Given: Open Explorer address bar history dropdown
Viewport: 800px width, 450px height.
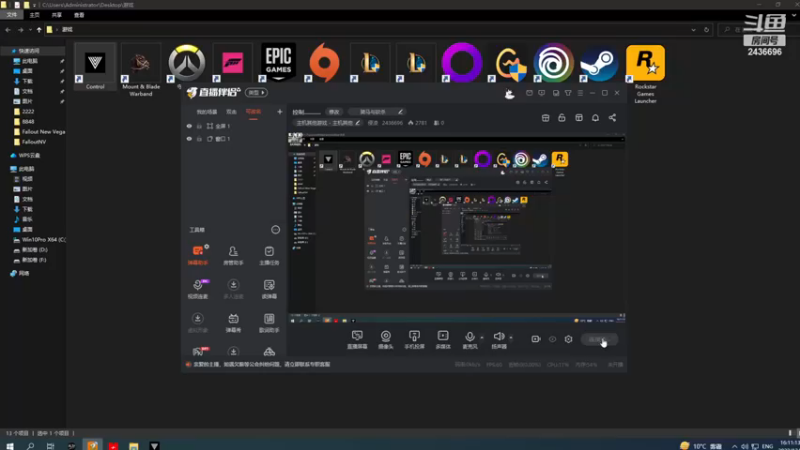Looking at the screenshot, I should 693,30.
